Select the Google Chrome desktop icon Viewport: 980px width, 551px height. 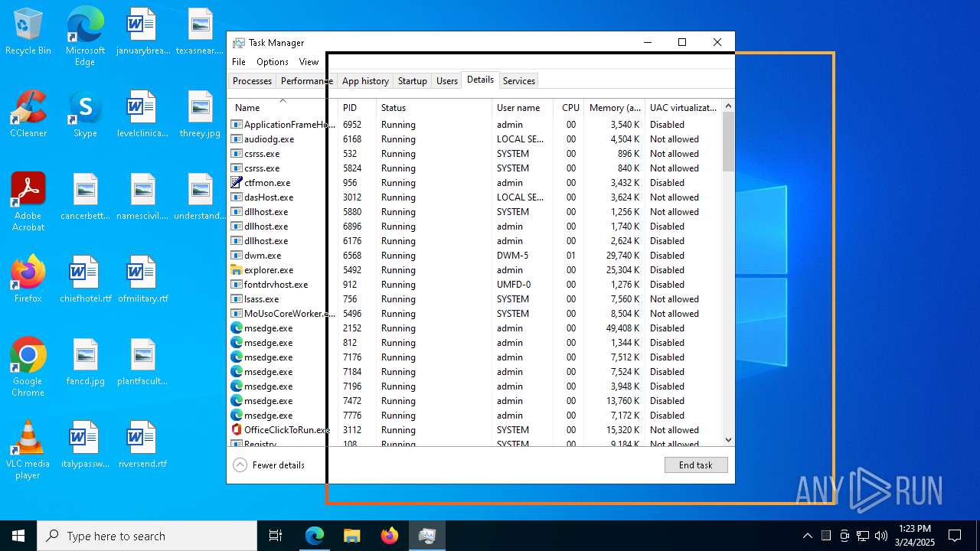click(x=28, y=367)
